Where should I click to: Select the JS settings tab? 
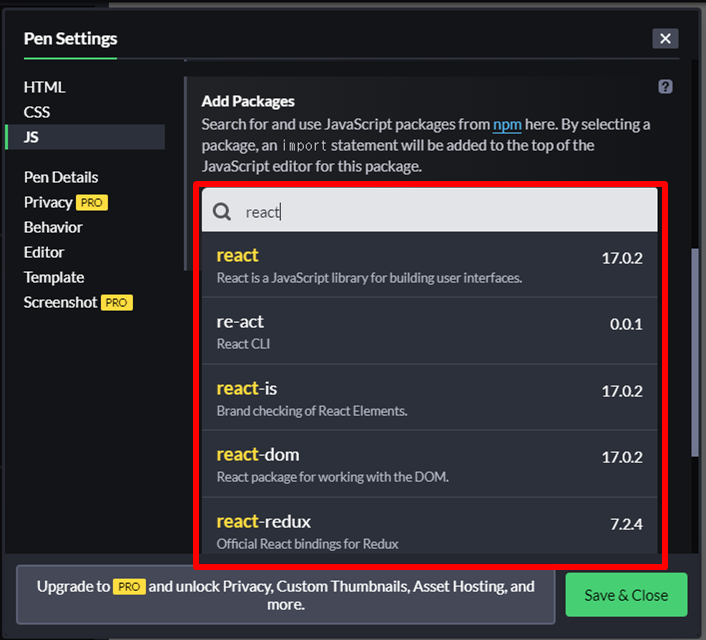85,137
